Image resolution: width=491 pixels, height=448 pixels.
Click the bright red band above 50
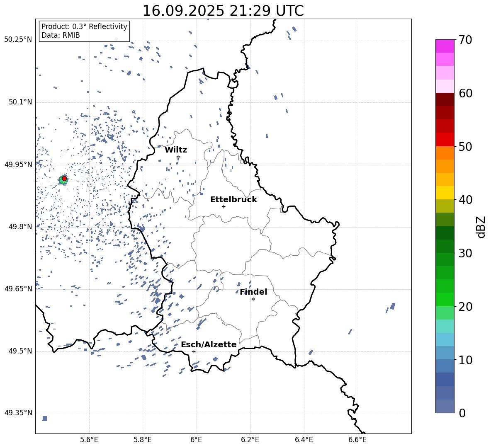point(445,140)
